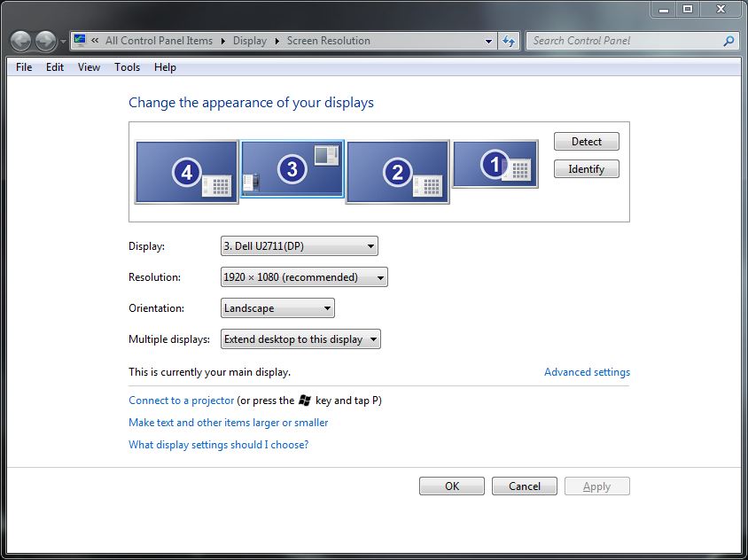Click the Display breadcrumb in address bar
This screenshot has height=560, width=748.
250,41
